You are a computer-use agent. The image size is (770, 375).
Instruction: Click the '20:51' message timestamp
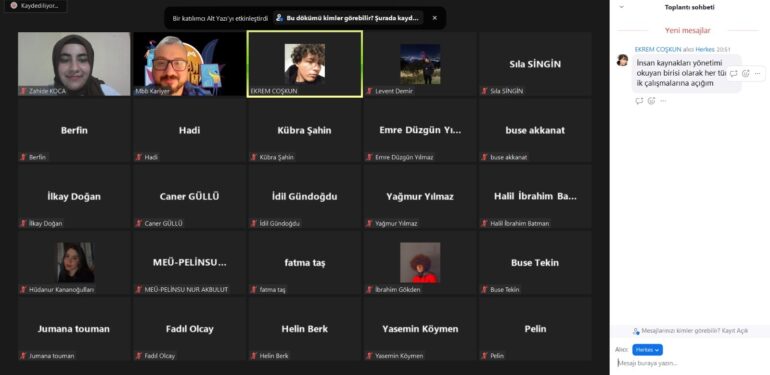pos(723,50)
